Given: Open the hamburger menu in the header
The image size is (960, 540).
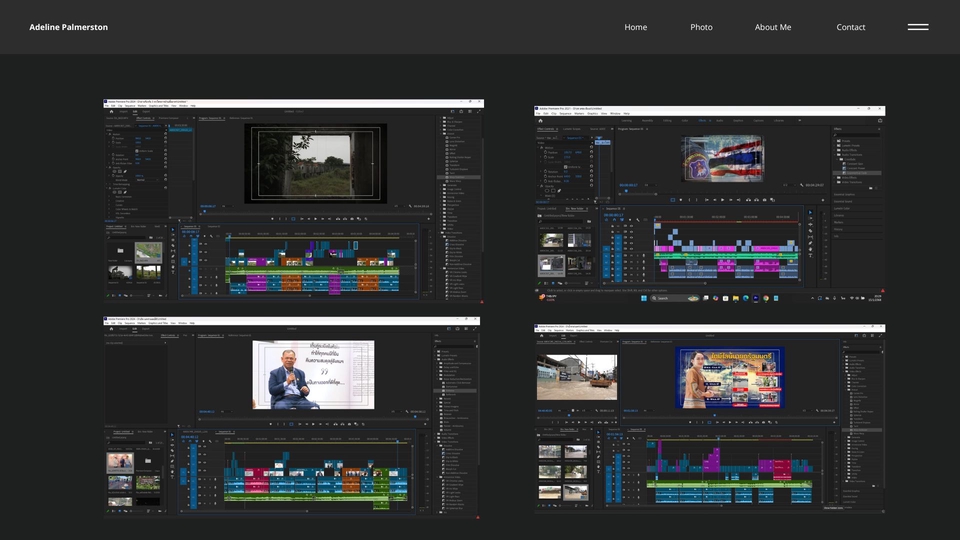Looking at the screenshot, I should click(917, 27).
